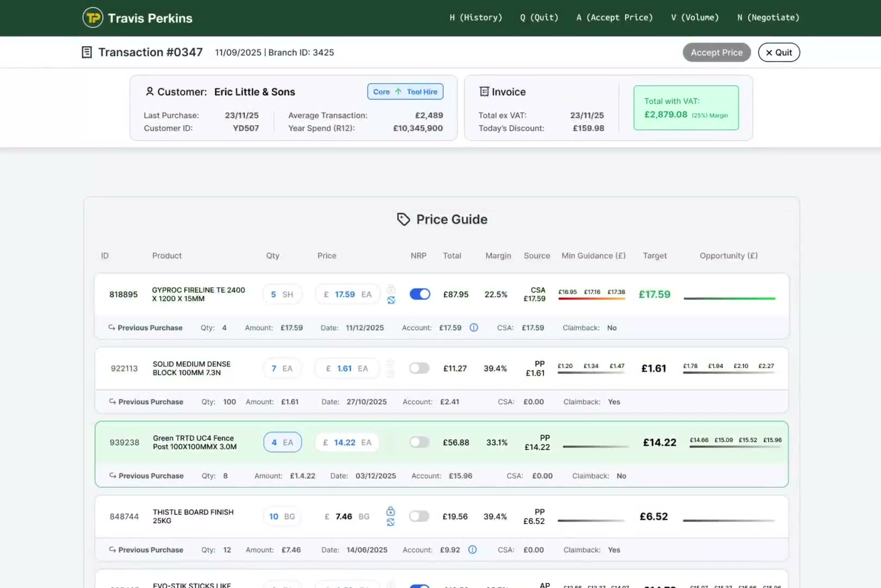Click the customer person icon
881x588 pixels.
[150, 91]
